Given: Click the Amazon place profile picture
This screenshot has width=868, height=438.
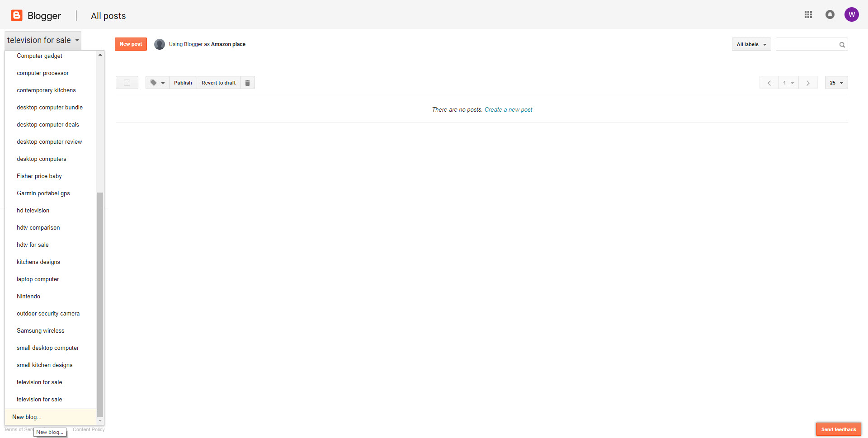Looking at the screenshot, I should tap(160, 44).
